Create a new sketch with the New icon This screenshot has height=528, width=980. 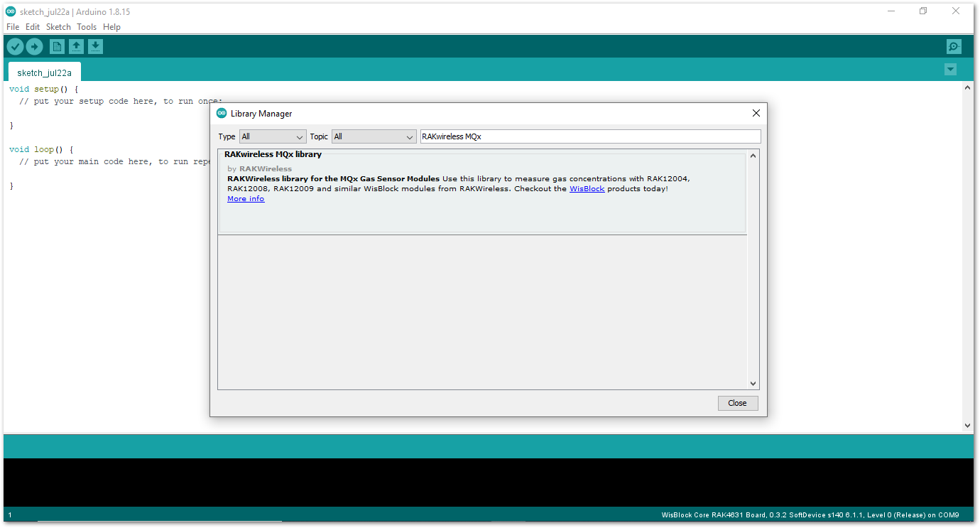pos(57,47)
